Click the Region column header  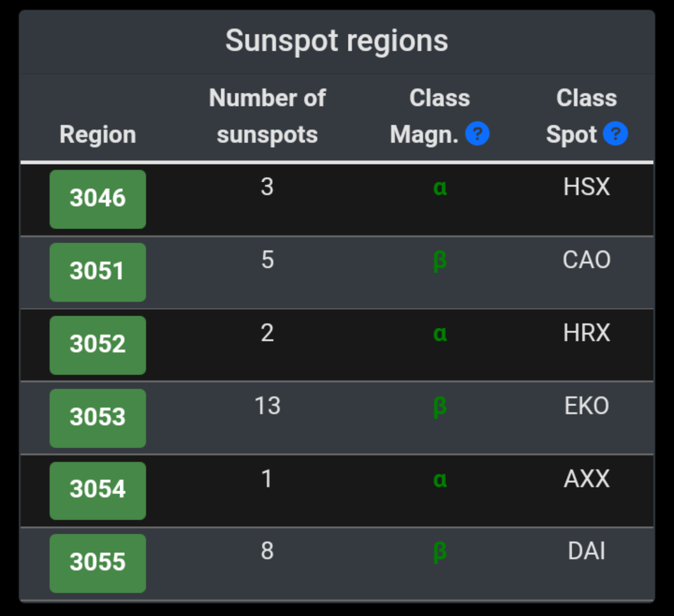pos(98,134)
